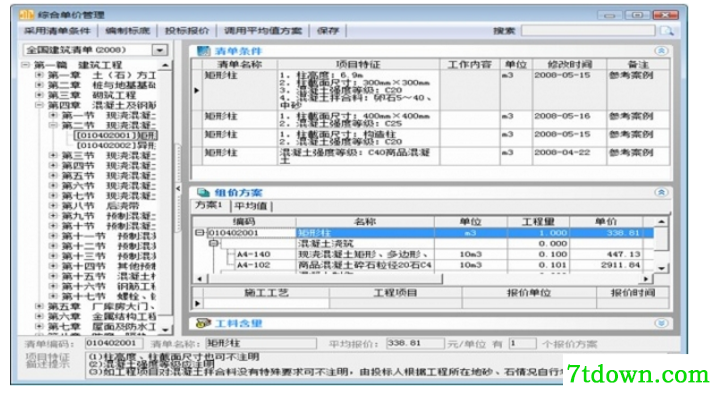
Task: Click the 项目特征 column header
Action: [358, 65]
